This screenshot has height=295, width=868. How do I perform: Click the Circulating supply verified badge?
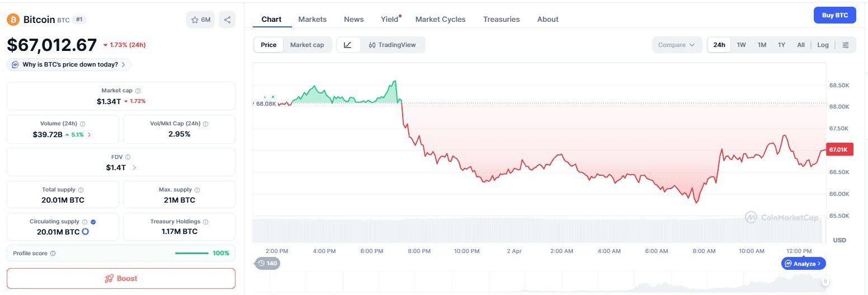point(93,222)
